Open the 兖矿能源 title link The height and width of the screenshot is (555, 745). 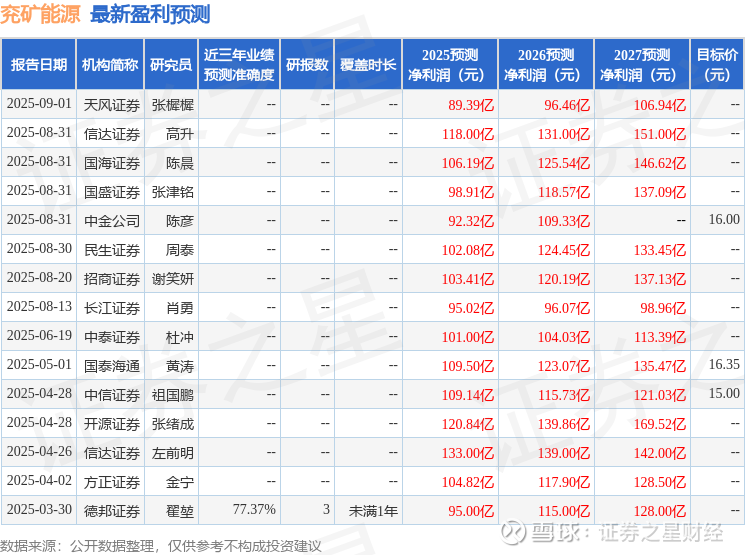40,15
